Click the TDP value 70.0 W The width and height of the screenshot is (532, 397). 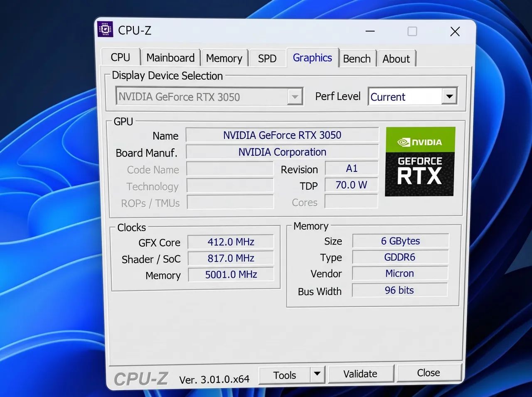[x=351, y=185]
